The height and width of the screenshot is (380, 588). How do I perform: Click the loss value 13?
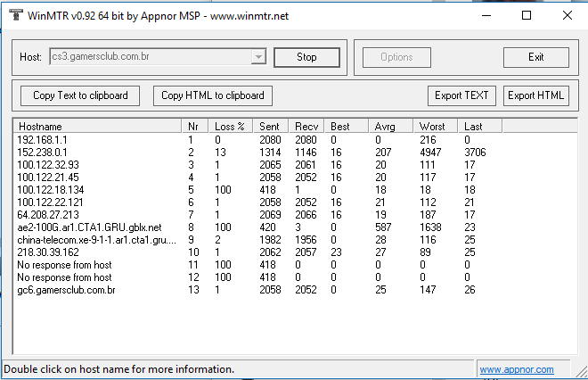tap(220, 153)
